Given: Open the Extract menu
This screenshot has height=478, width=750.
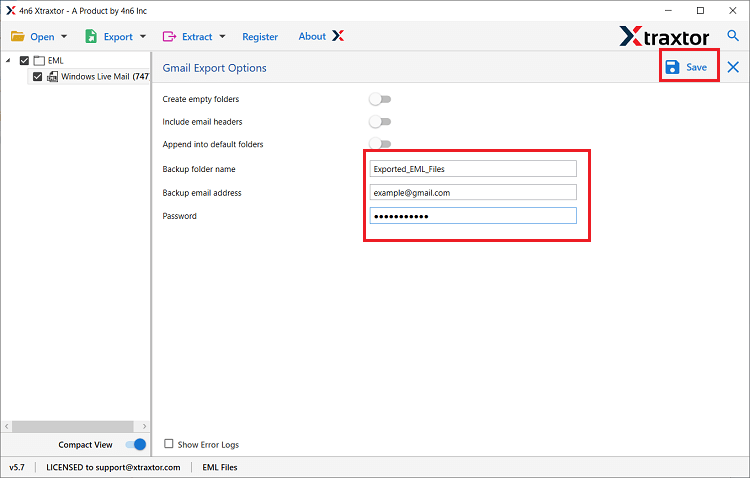Looking at the screenshot, I should point(197,37).
